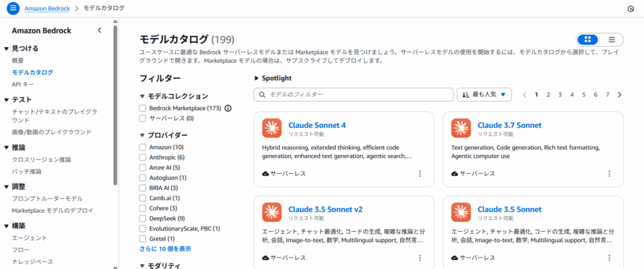
Task: Go to next page of models
Action: coord(619,94)
